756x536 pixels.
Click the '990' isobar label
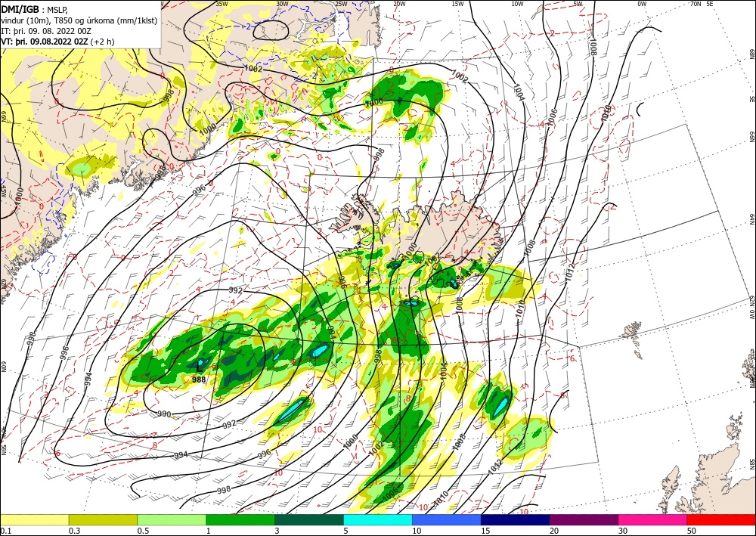click(x=164, y=414)
